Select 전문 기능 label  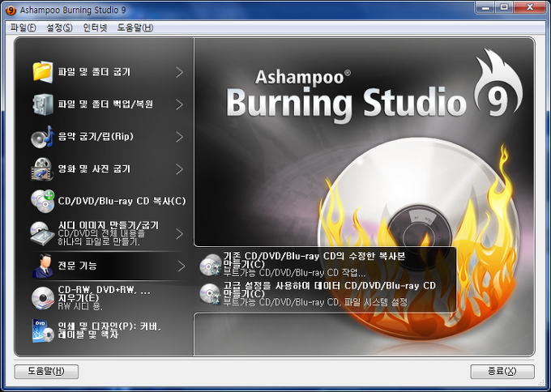77,266
